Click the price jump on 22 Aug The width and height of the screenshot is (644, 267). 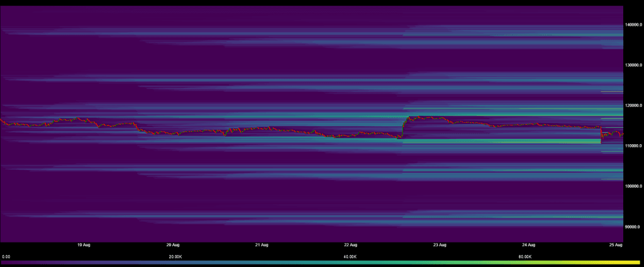(x=403, y=128)
